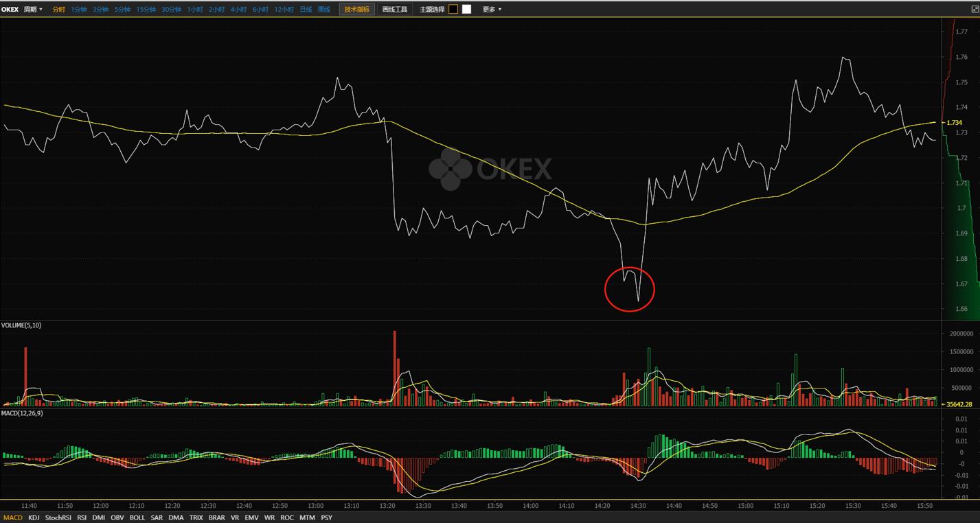
Task: Click the 35642.28 volume value tag
Action: (956, 405)
